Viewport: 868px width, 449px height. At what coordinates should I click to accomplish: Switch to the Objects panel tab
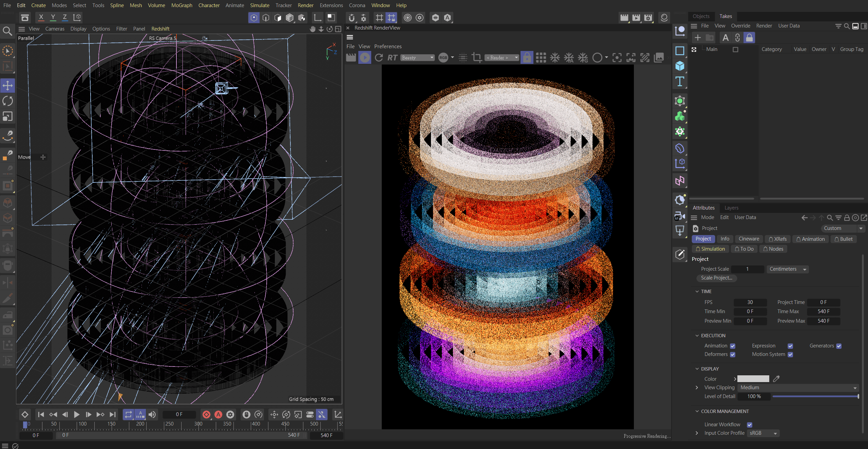pos(701,16)
